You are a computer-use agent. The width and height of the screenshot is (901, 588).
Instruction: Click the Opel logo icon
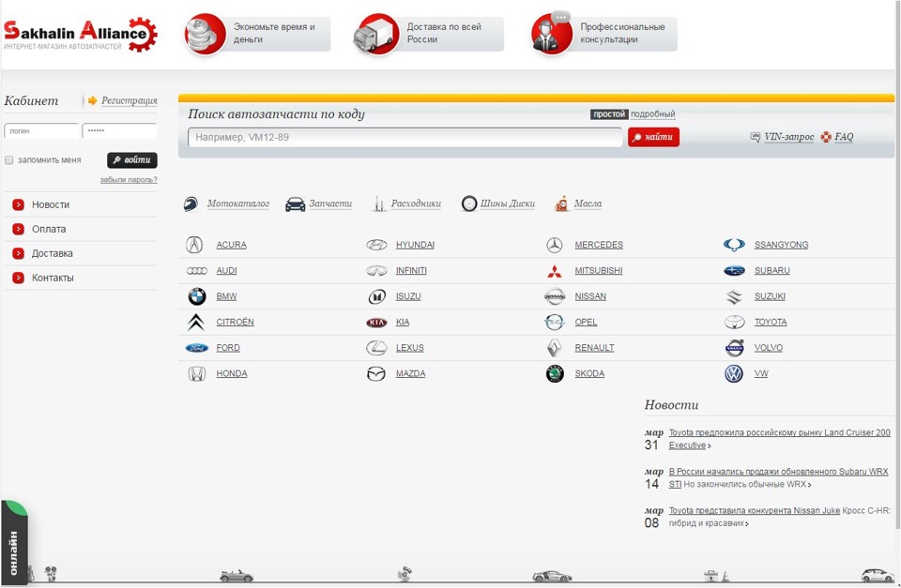pos(554,323)
